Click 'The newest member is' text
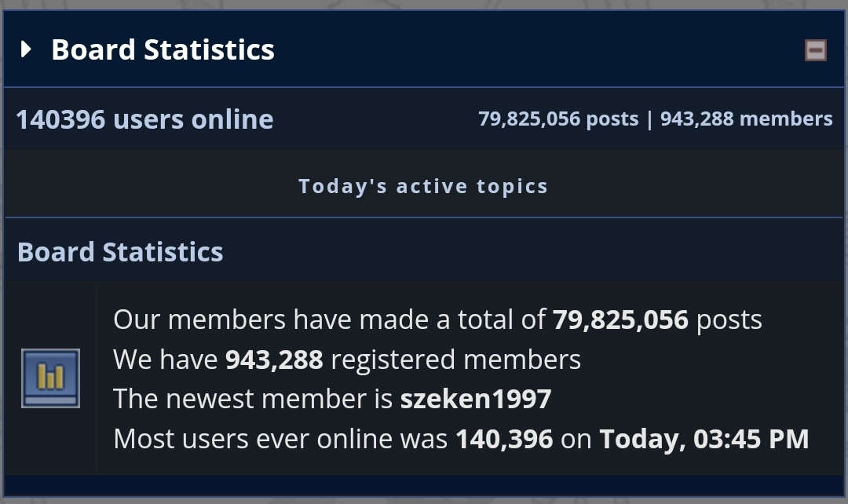This screenshot has height=504, width=848. click(x=253, y=399)
